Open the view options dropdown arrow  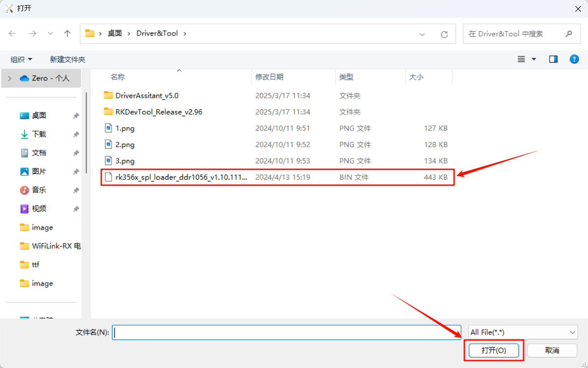pos(534,59)
